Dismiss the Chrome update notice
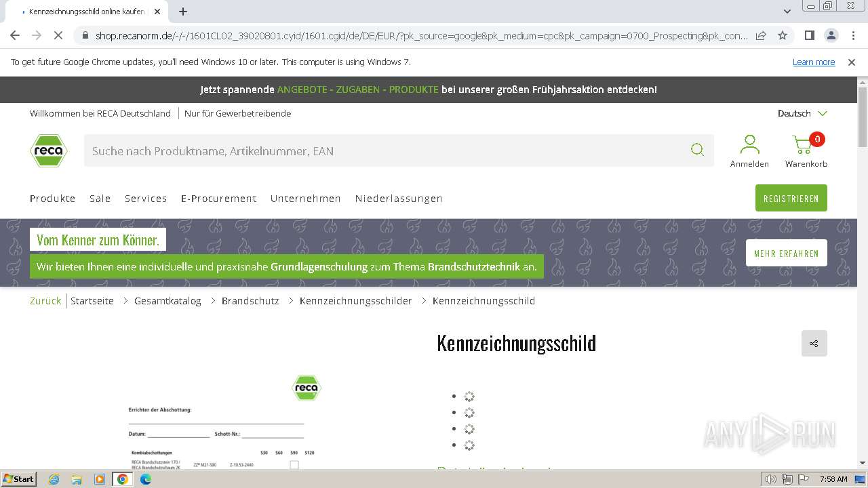Screen dimensions: 868x488 852,62
